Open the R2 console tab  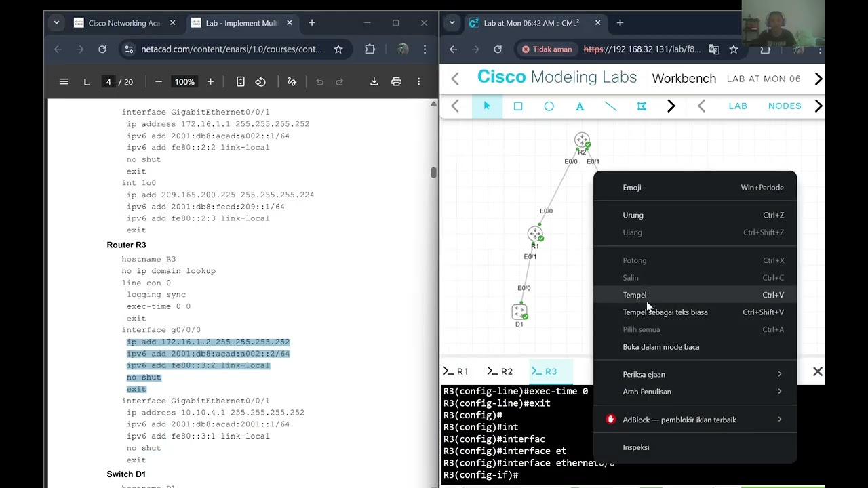(x=500, y=371)
